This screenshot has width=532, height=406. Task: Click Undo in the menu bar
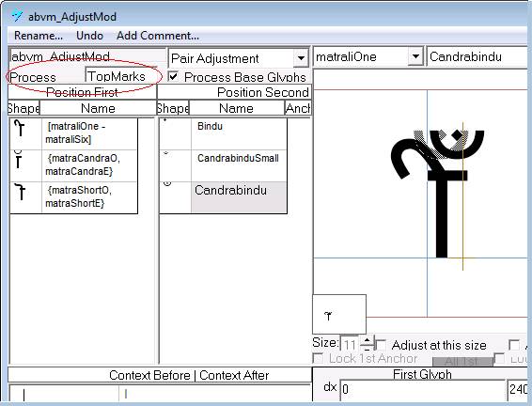[x=89, y=36]
